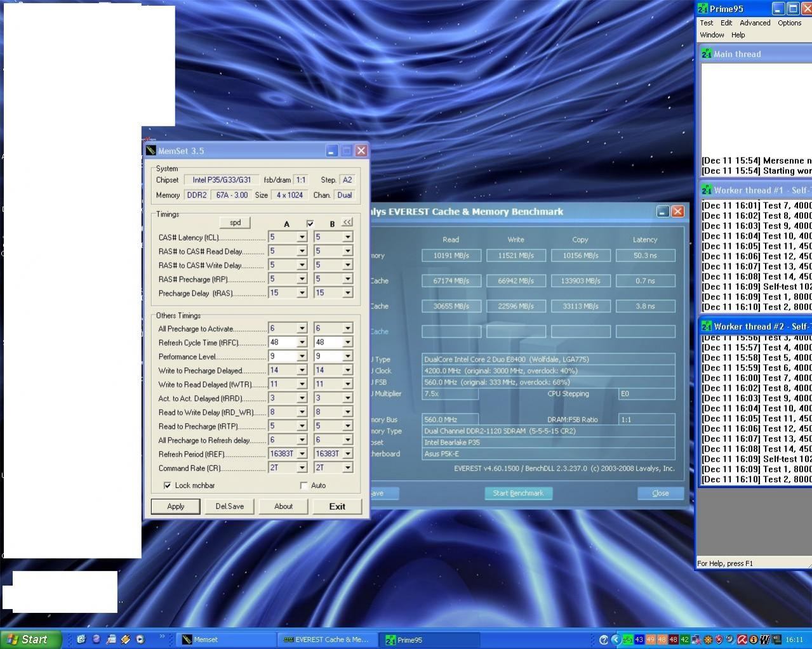Toggle the A/B link checkbox in Timings

coord(310,223)
